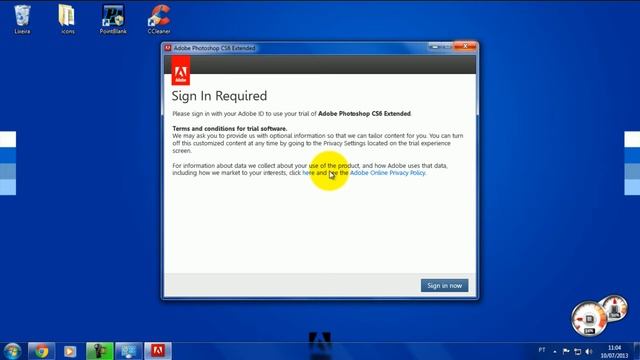Switch to the monitor-icon taskbar application
This screenshot has height=360, width=640.
click(129, 351)
